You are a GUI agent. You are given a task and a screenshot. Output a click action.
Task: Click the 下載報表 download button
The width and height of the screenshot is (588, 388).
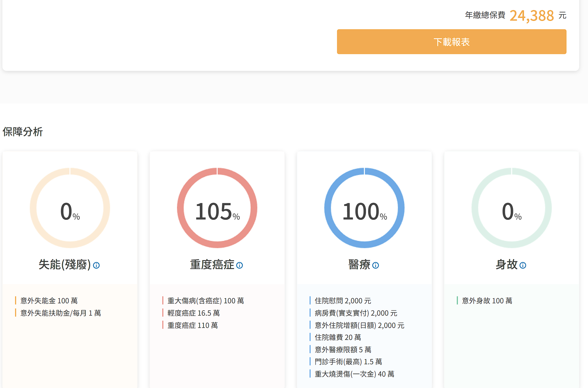click(x=451, y=42)
